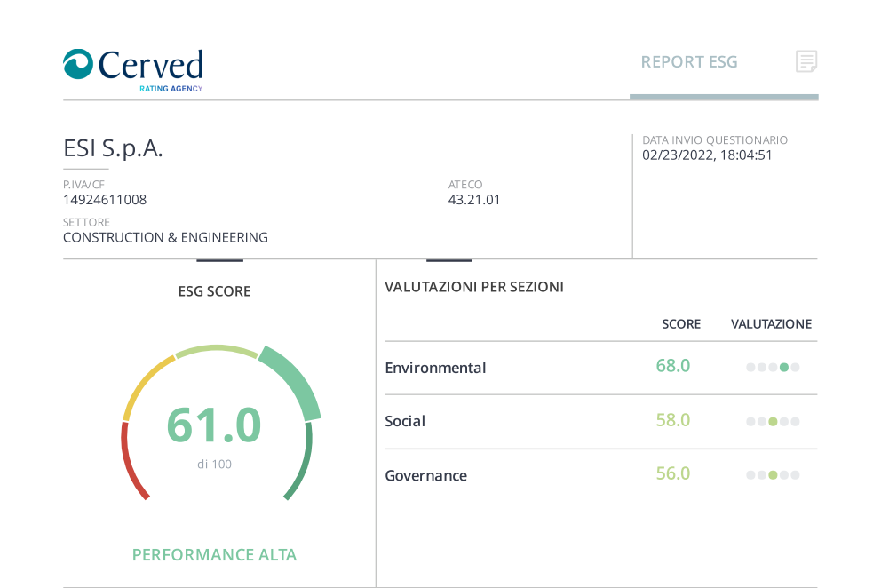Click the SETTORE field label

pyautogui.click(x=86, y=222)
